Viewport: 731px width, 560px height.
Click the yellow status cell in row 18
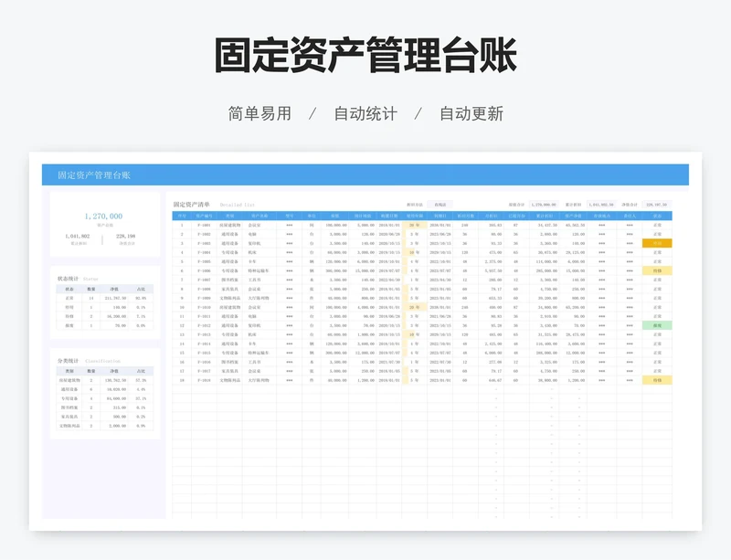(657, 380)
